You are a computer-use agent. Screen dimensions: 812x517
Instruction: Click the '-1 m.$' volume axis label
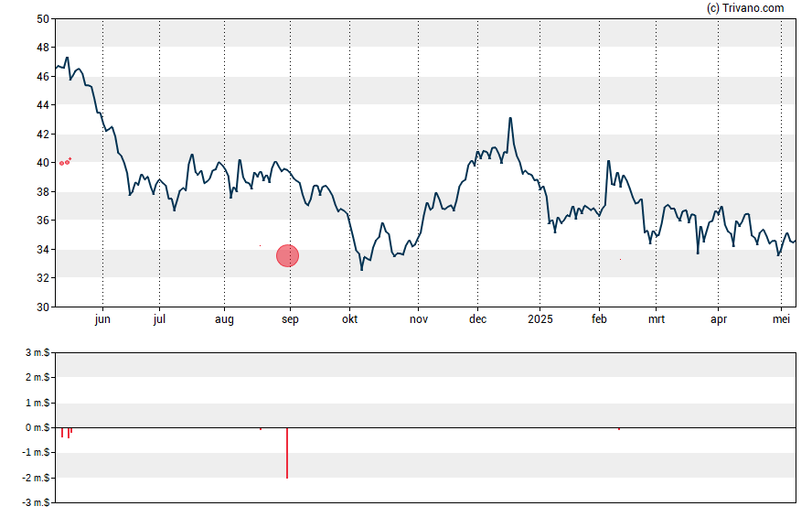tap(36, 452)
